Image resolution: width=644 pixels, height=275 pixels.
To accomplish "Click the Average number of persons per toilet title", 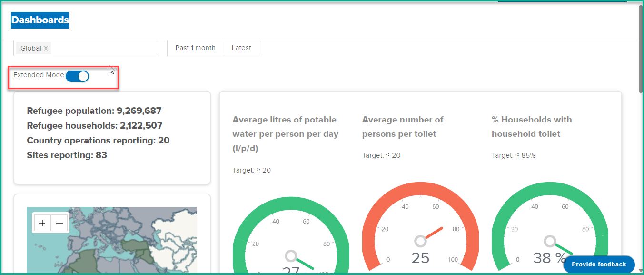I will tap(403, 127).
